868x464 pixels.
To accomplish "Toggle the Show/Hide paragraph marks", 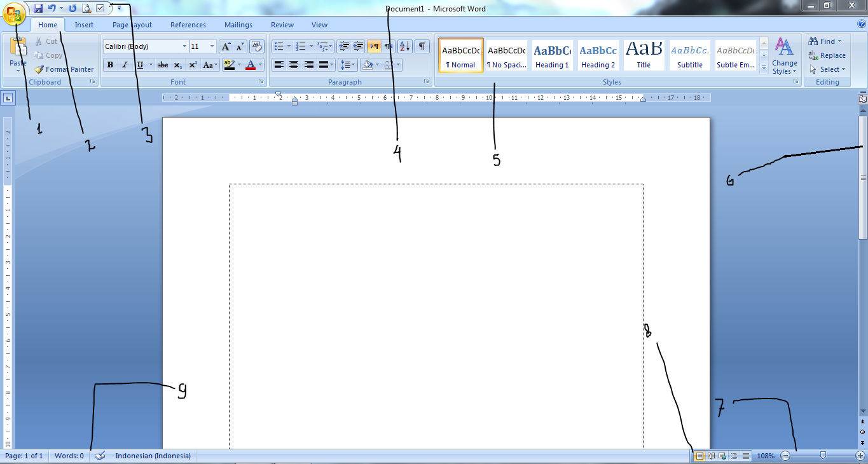I will [422, 46].
